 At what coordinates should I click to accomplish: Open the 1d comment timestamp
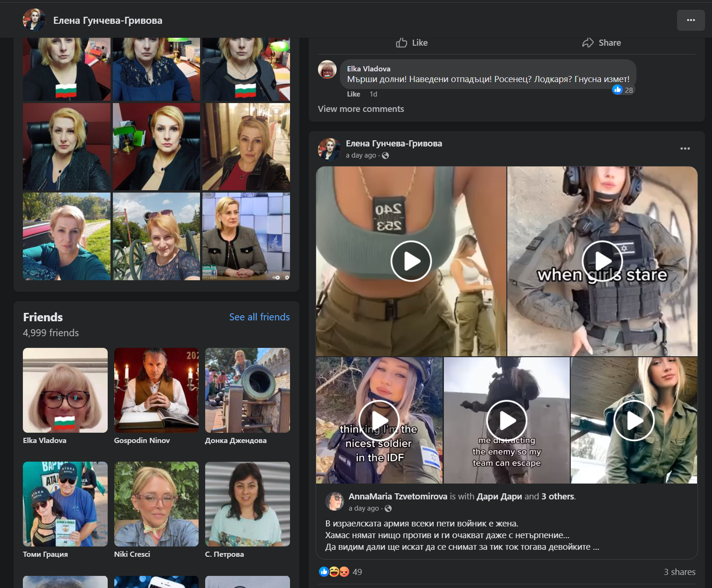[x=373, y=94]
